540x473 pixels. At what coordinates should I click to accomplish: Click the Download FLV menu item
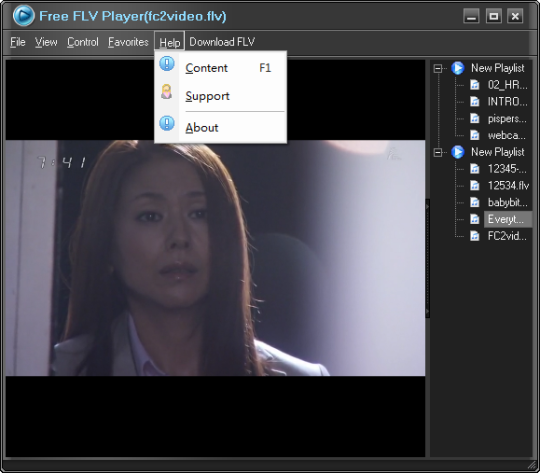(222, 42)
